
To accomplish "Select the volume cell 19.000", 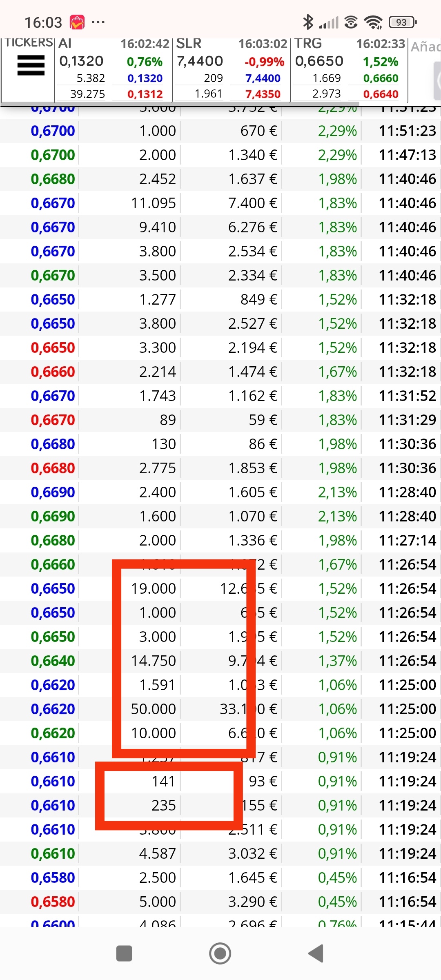I will (x=154, y=589).
